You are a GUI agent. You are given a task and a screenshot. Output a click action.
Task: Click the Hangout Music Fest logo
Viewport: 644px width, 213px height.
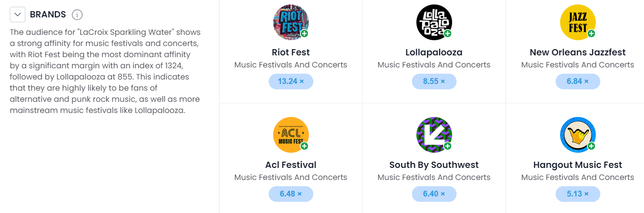click(x=577, y=134)
